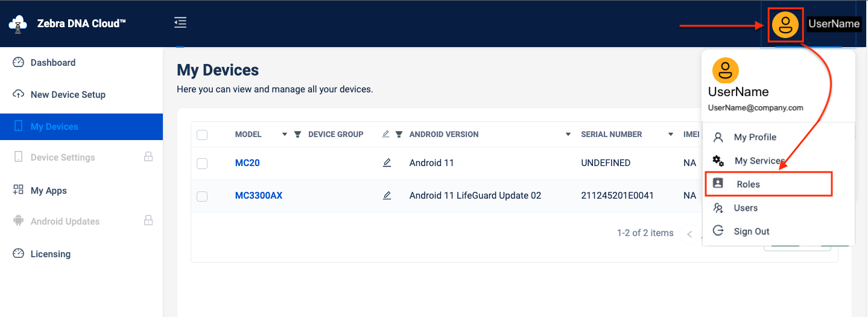Check the MC20 row checkbox
Viewport: 868px width, 317px height.
point(202,164)
